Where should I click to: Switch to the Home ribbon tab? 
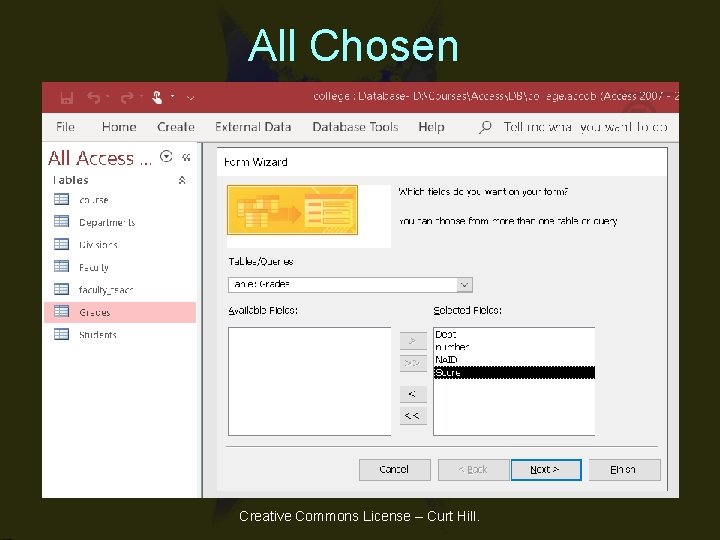(119, 127)
